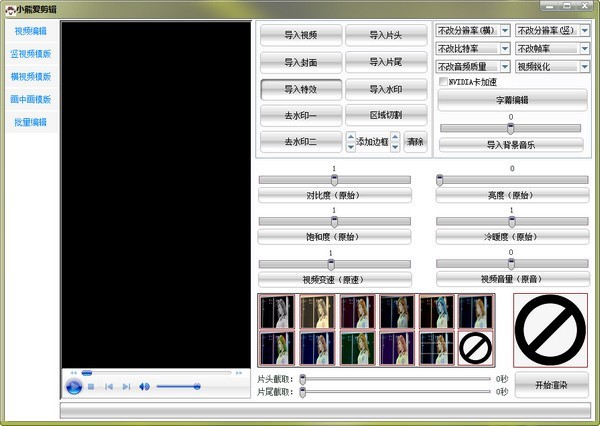Viewport: 600px width, 426px height.
Task: Click the 导入水印 button
Action: point(386,89)
